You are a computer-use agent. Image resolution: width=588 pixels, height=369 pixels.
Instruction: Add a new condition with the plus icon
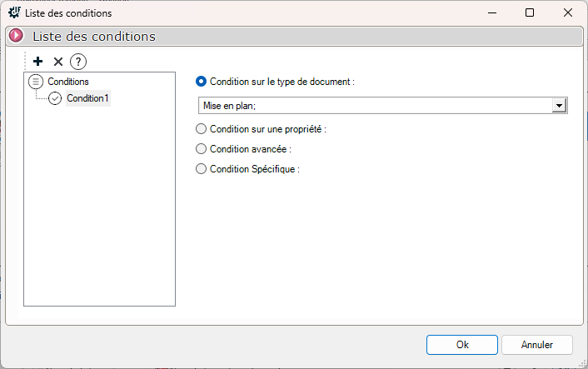[x=37, y=61]
